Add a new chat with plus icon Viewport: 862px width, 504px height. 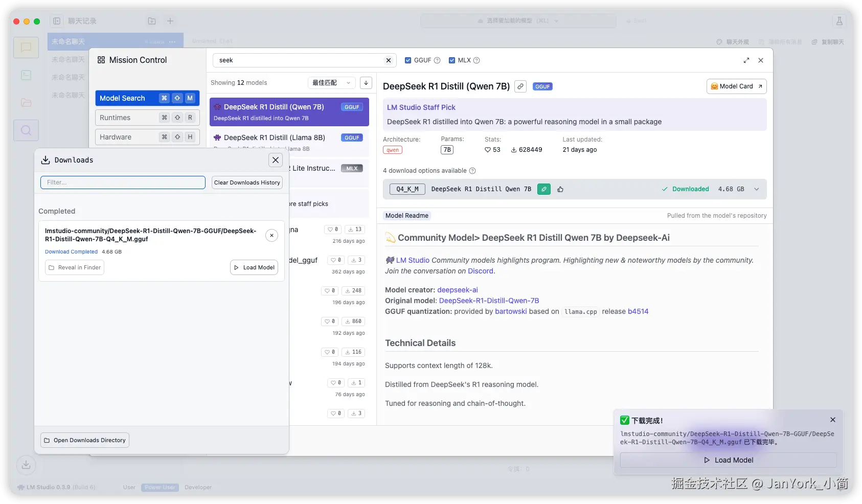pyautogui.click(x=170, y=21)
